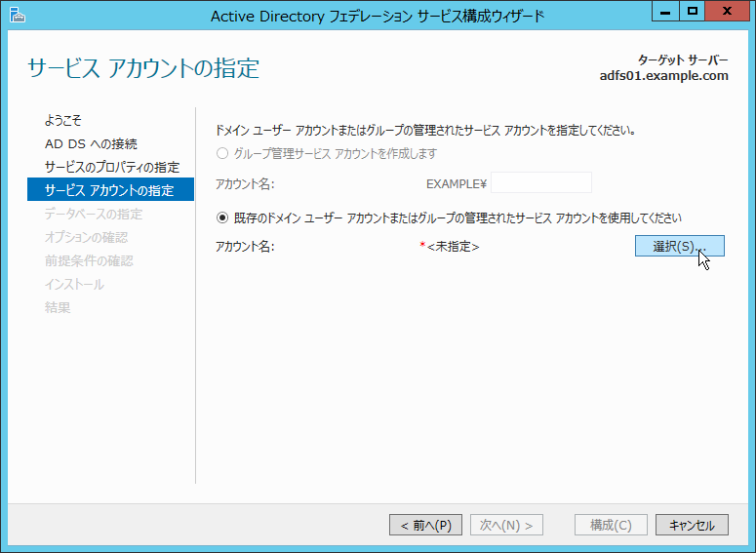756x553 pixels.
Task: Click the 次へ(N) > button
Action: (506, 525)
